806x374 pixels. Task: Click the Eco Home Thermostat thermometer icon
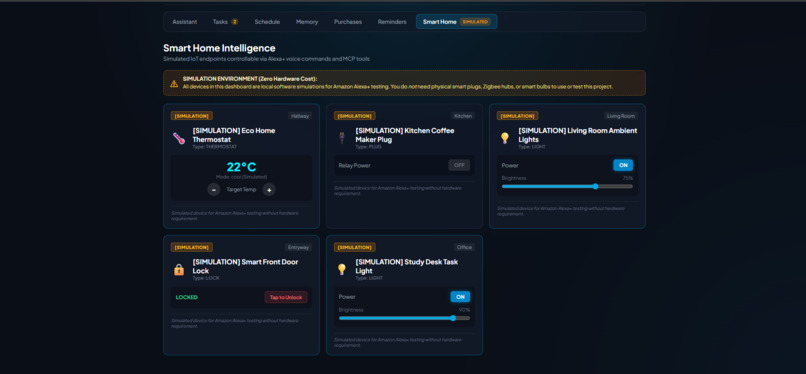point(179,138)
